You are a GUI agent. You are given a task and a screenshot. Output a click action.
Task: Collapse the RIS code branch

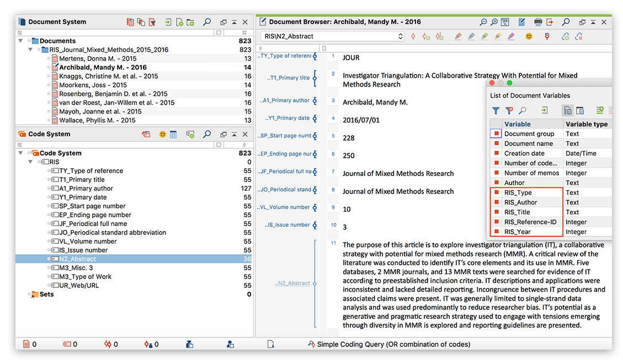click(31, 162)
